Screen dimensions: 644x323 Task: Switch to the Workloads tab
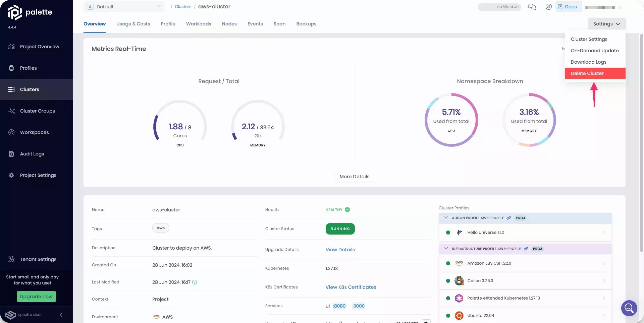pyautogui.click(x=199, y=24)
